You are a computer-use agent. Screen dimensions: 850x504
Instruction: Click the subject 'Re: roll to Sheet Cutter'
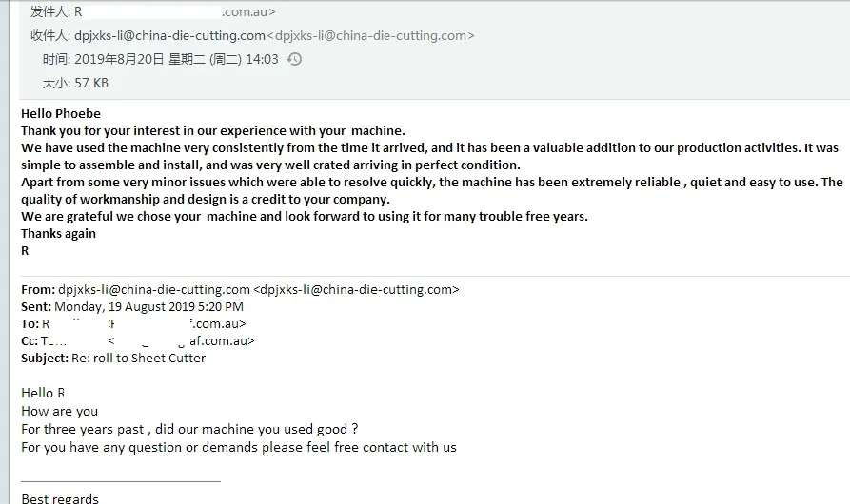[138, 358]
